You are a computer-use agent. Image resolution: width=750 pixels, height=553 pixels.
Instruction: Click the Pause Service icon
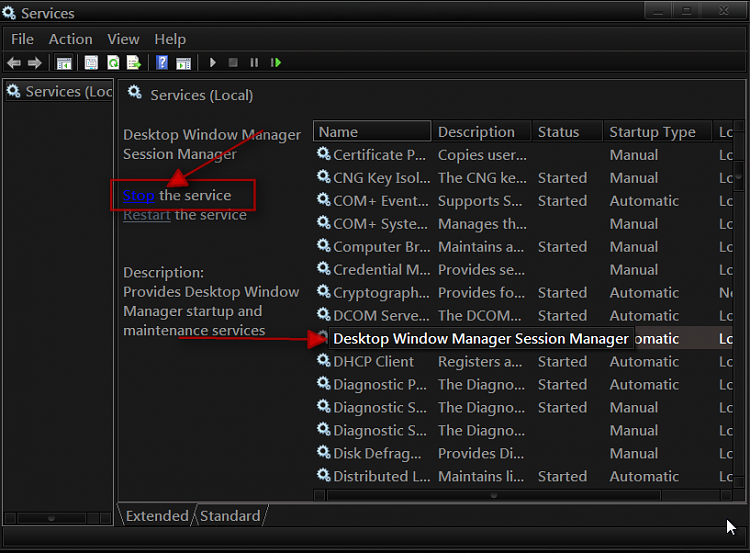[254, 63]
